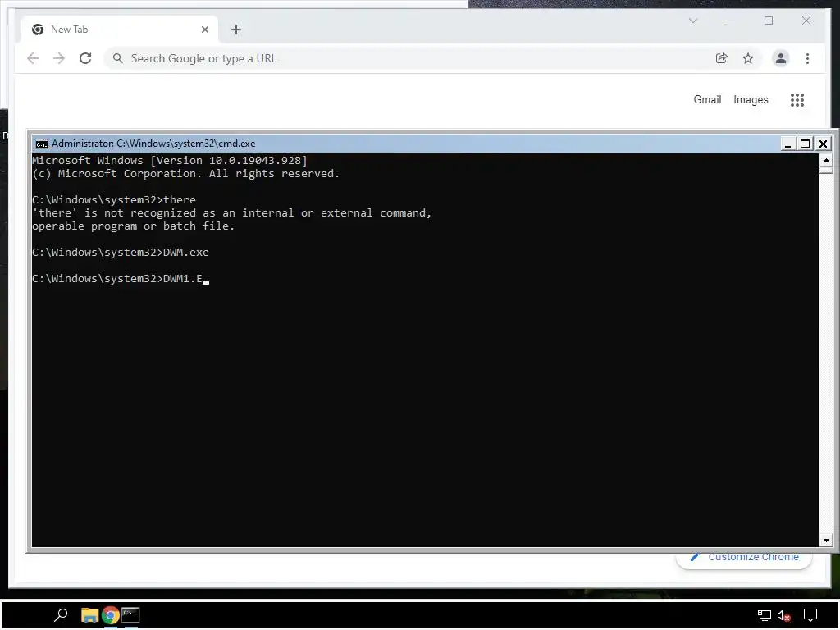
Task: Click the search magnifier in the address bar
Action: [x=118, y=58]
